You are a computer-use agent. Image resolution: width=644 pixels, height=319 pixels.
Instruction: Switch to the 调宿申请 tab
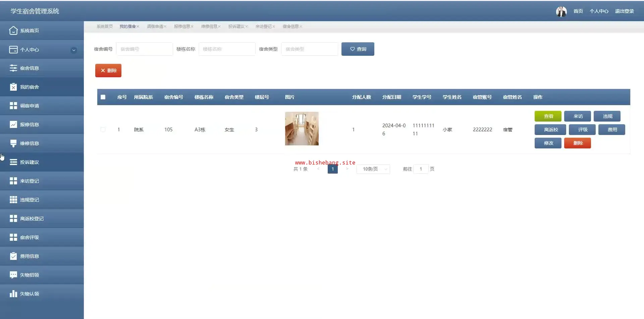[x=155, y=27]
